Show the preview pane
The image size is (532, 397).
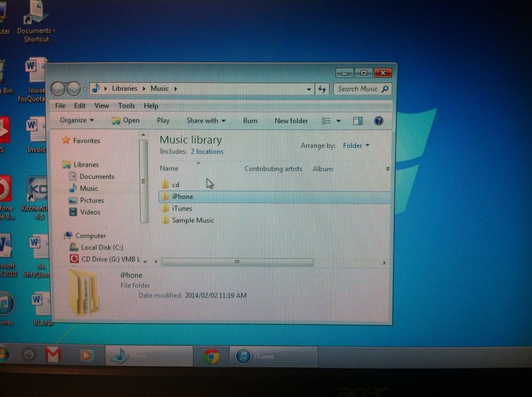[x=358, y=121]
